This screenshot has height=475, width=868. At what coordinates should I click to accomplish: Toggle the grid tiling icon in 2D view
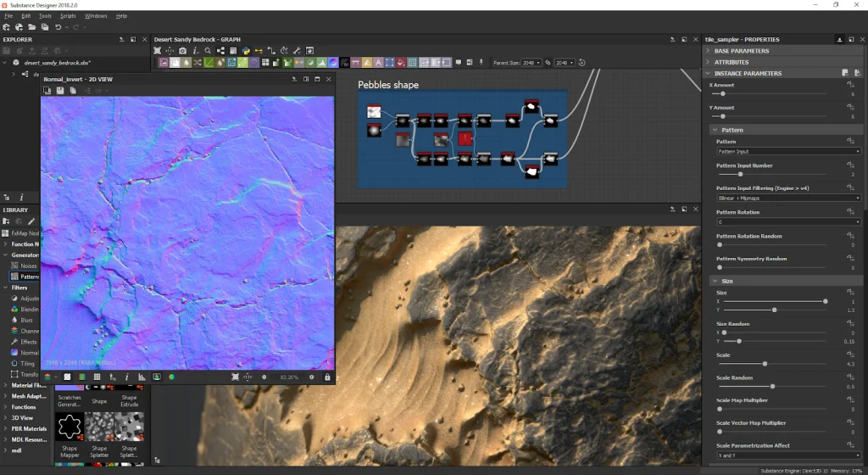point(97,377)
